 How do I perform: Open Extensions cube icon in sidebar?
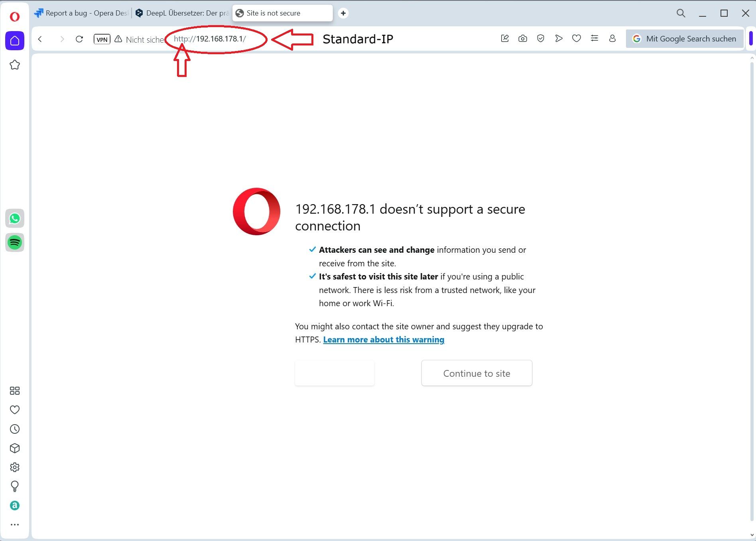(x=15, y=448)
